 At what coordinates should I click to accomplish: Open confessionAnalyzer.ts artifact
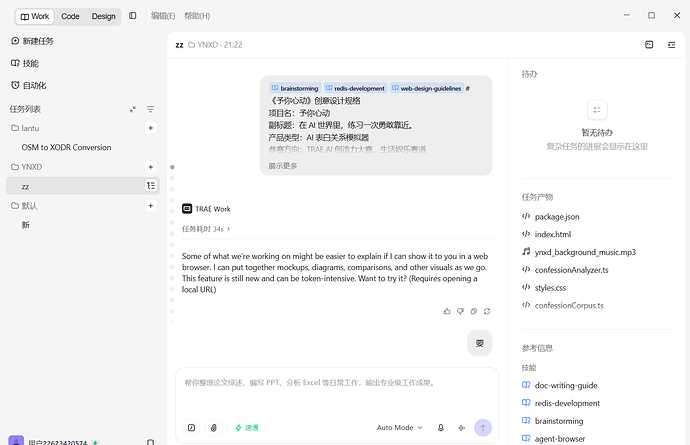(565, 270)
